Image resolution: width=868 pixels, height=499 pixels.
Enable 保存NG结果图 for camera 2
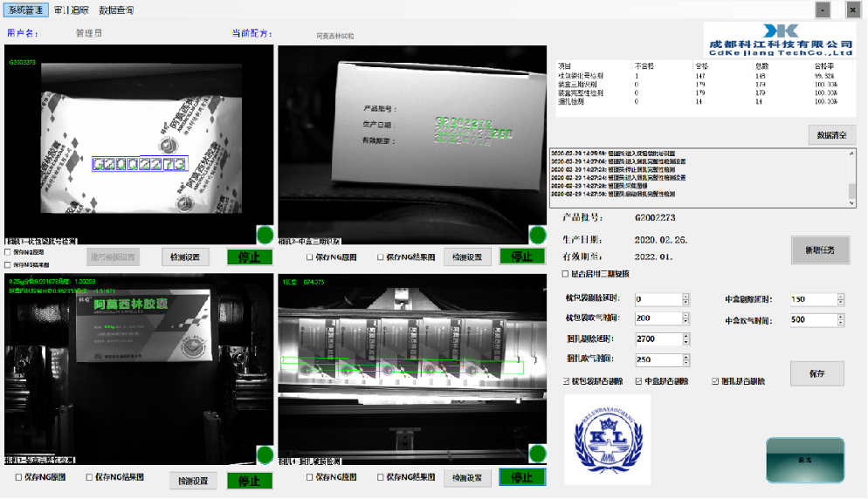(x=381, y=257)
